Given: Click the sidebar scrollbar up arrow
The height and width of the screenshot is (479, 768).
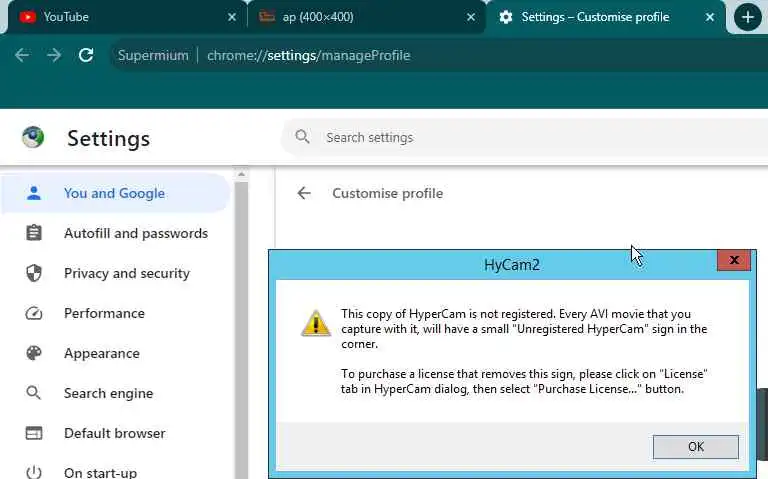Looking at the screenshot, I should click(x=241, y=174).
